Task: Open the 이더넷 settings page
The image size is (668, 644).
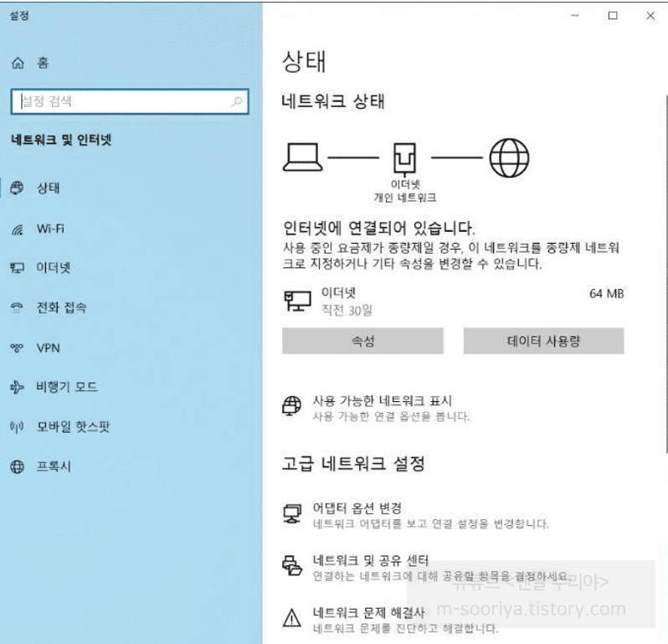Action: (x=53, y=268)
